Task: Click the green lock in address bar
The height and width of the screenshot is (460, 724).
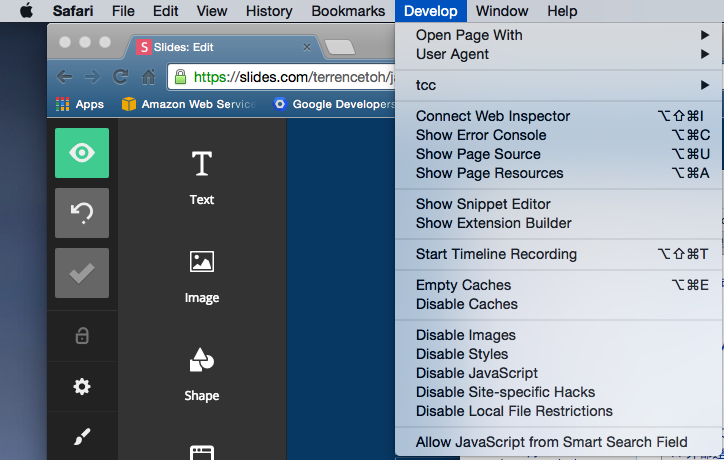Action: pyautogui.click(x=181, y=77)
